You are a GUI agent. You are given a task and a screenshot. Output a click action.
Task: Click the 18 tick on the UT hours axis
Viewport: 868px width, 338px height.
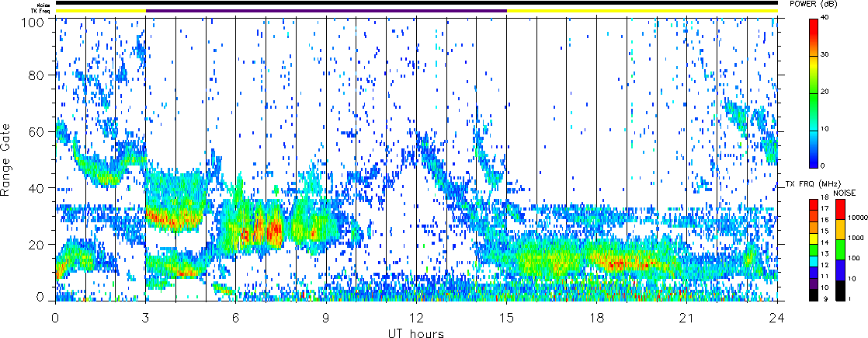tap(597, 317)
